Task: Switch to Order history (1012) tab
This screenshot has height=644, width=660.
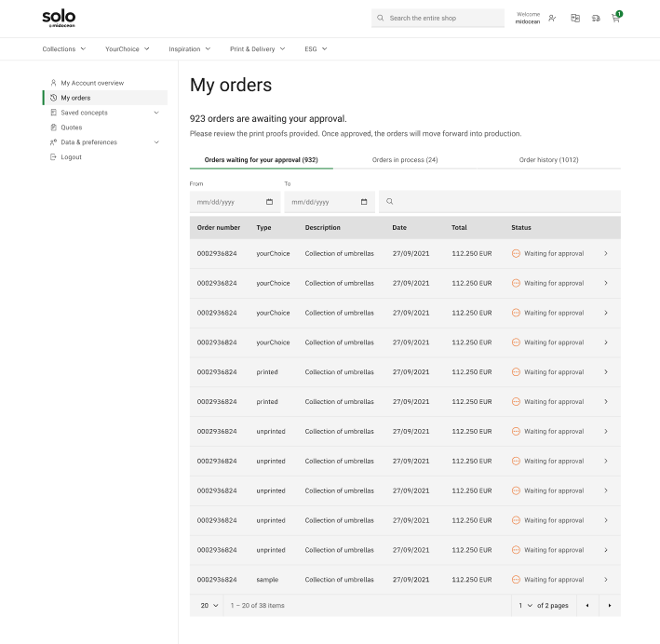Action: tap(549, 160)
